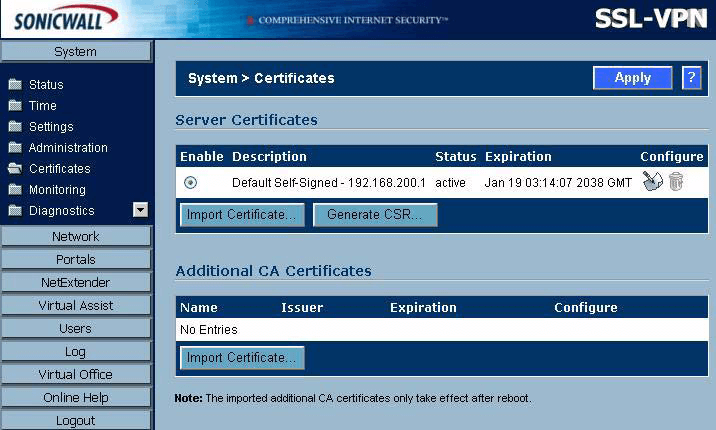The width and height of the screenshot is (716, 430).
Task: Open help with the question mark button
Action: tap(691, 78)
